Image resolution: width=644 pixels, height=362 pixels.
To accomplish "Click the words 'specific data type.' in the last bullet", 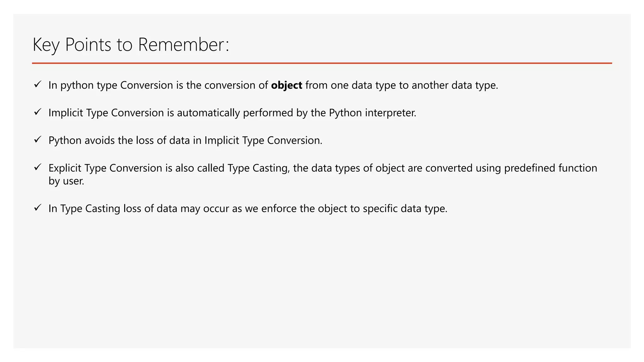I will coord(405,209).
